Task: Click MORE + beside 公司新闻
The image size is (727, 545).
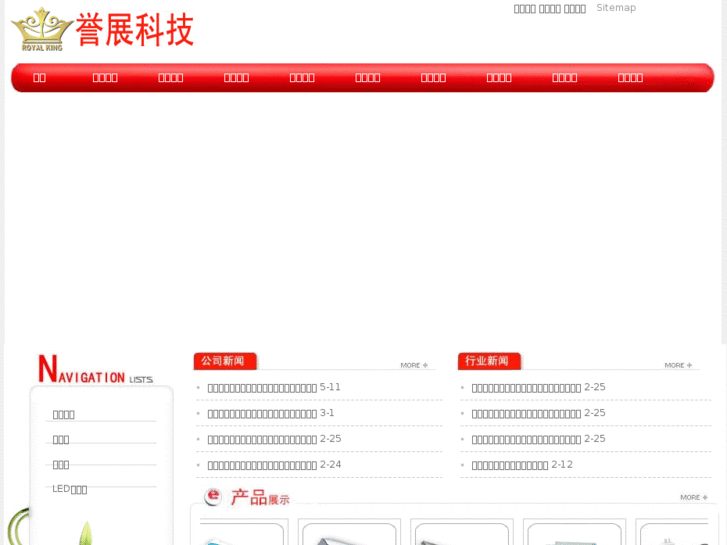Action: coord(414,365)
